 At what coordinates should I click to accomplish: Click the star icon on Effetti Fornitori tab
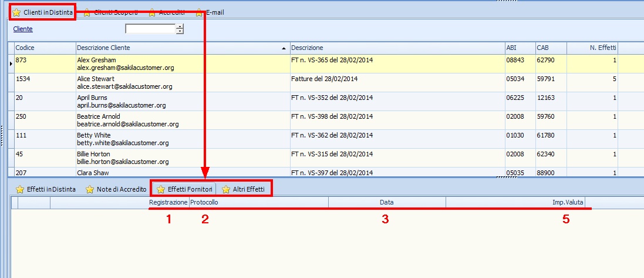(160, 189)
